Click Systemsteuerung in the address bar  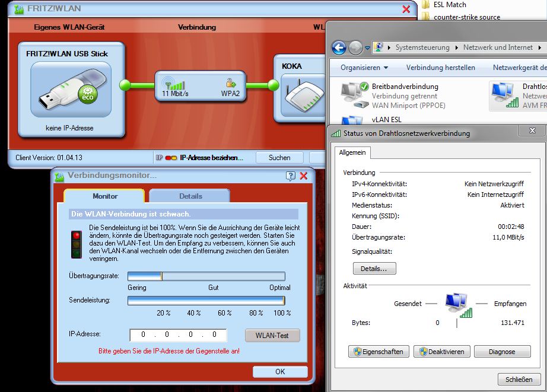(422, 48)
